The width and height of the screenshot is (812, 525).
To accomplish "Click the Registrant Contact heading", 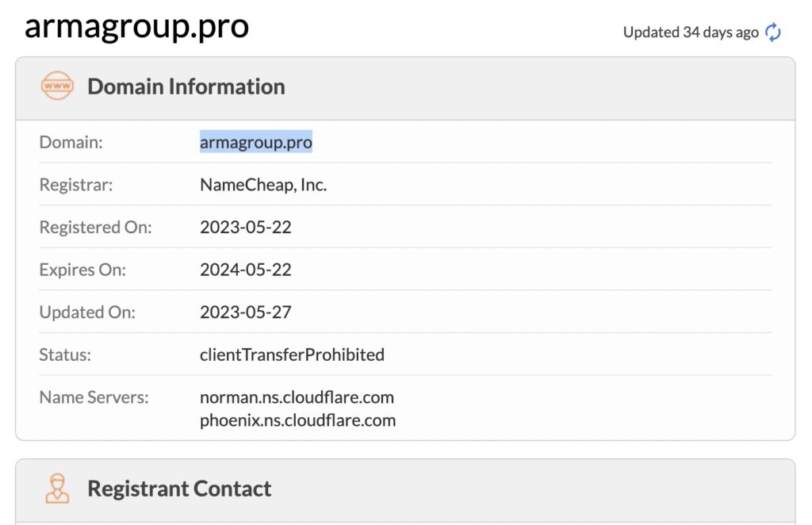I will tap(179, 489).
